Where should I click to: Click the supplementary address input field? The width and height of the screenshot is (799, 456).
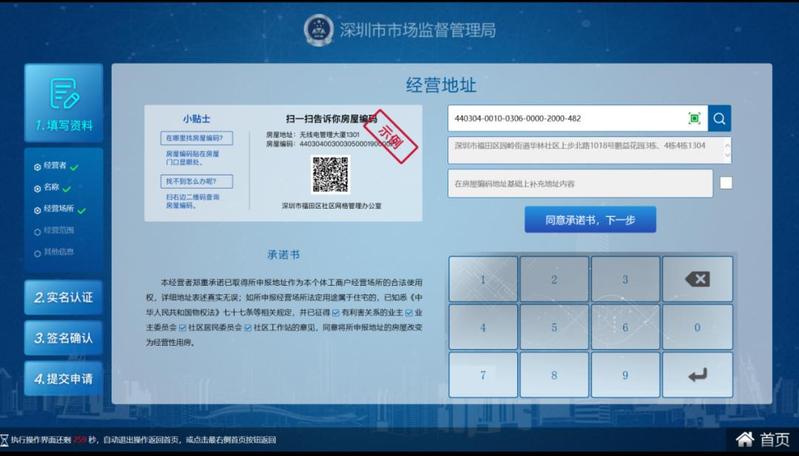(x=580, y=184)
